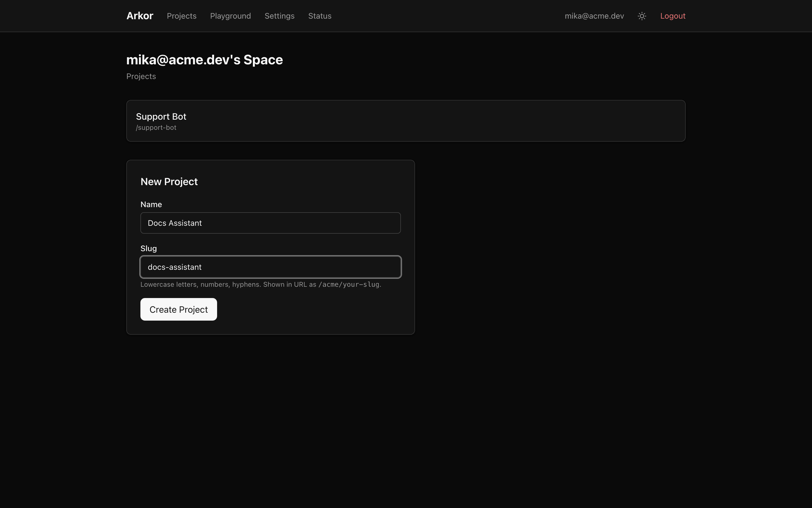Click the slug helper text about lowercase letters
This screenshot has width=812, height=508.
(x=261, y=284)
